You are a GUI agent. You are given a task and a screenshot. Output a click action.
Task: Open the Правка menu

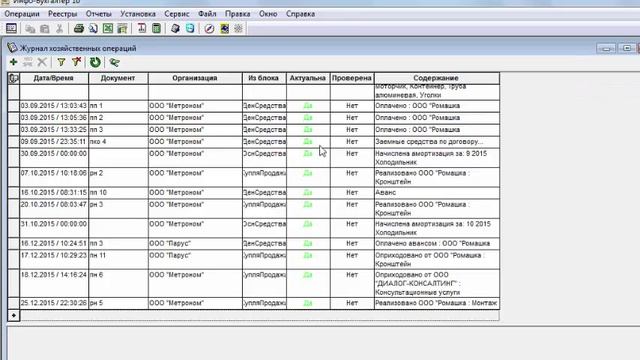pyautogui.click(x=238, y=14)
